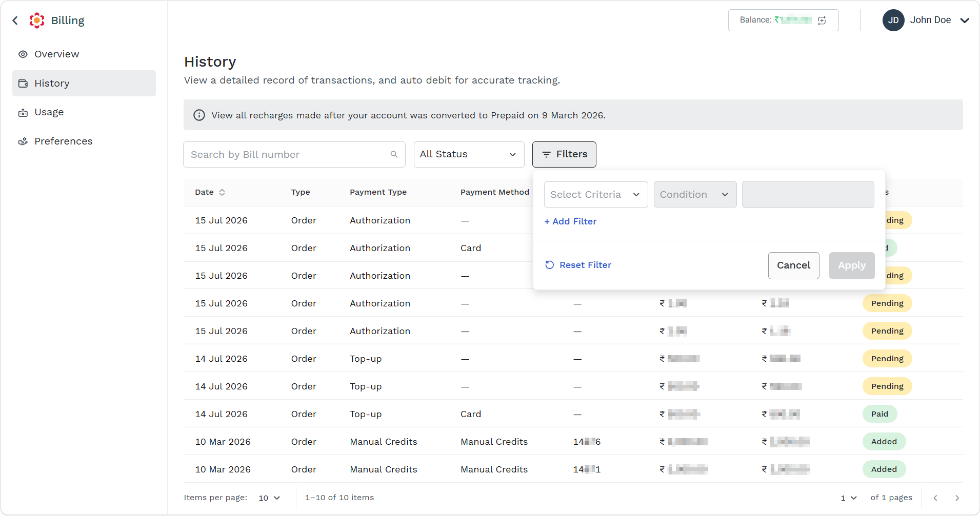Image resolution: width=980 pixels, height=516 pixels.
Task: Click the Type column header
Action: [301, 192]
